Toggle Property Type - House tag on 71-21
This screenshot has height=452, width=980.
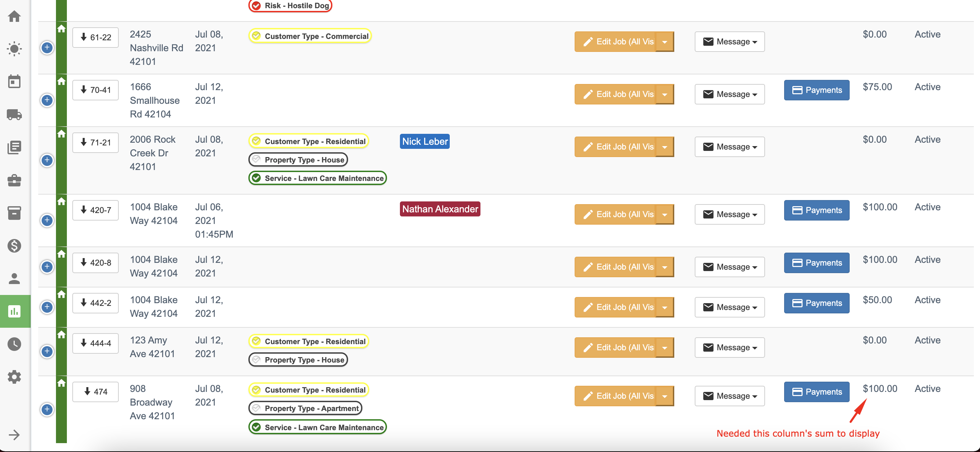point(298,160)
